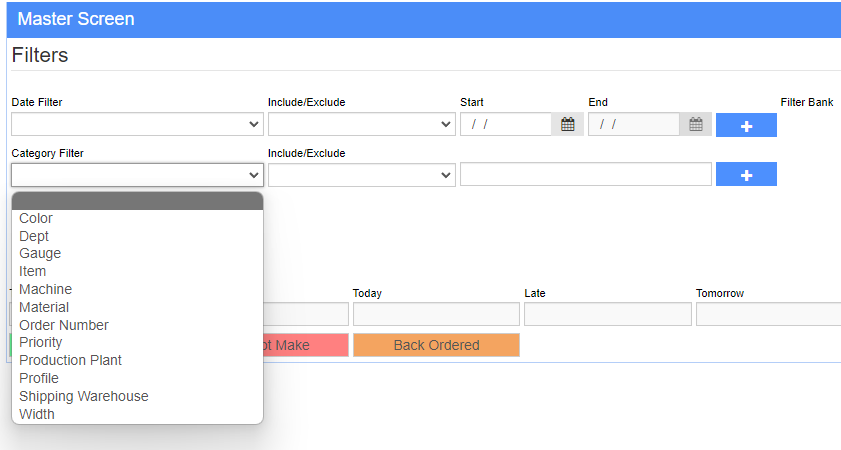
Task: Open the date Include/Exclude dropdown
Action: coord(362,124)
